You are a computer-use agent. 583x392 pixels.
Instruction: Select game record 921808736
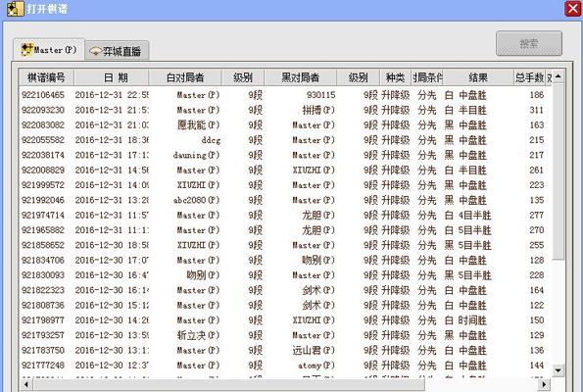click(x=285, y=306)
